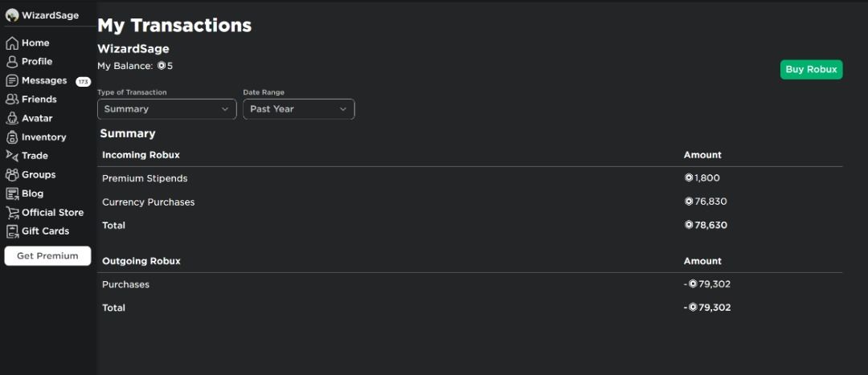
Task: Click the Trade arrows icon
Action: (x=12, y=156)
